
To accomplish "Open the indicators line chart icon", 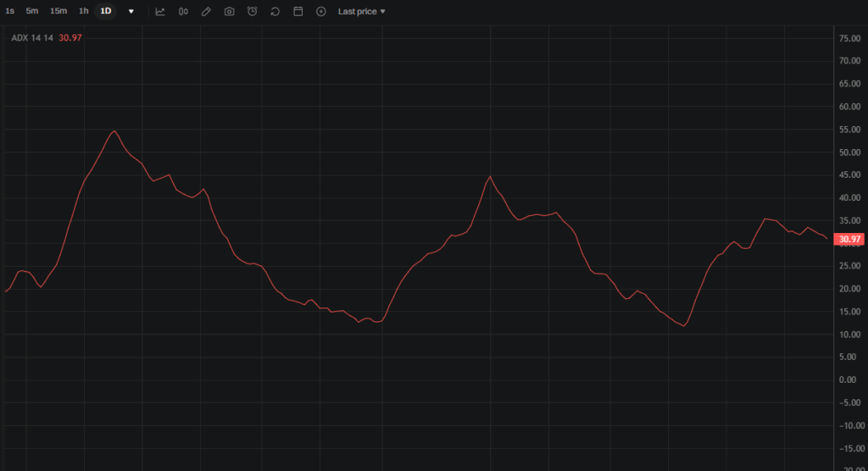I will (160, 12).
